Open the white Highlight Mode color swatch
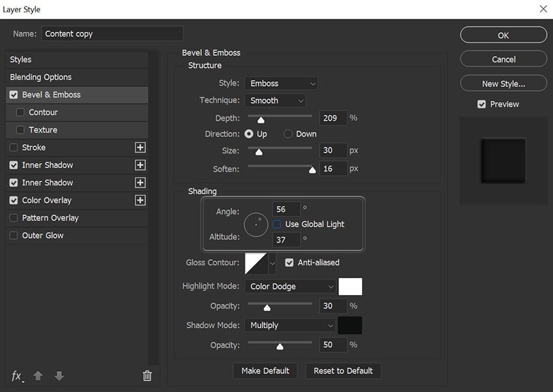This screenshot has width=553, height=392. 351,286
